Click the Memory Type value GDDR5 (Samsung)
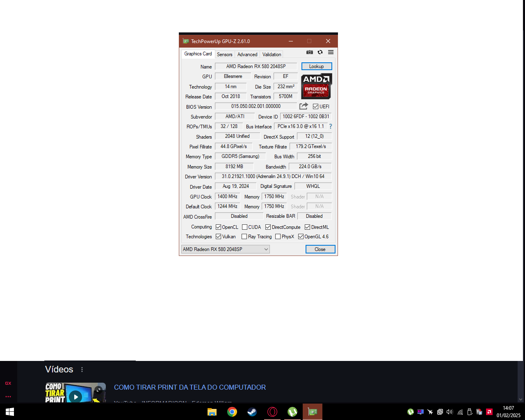525x420 pixels. 240,156
